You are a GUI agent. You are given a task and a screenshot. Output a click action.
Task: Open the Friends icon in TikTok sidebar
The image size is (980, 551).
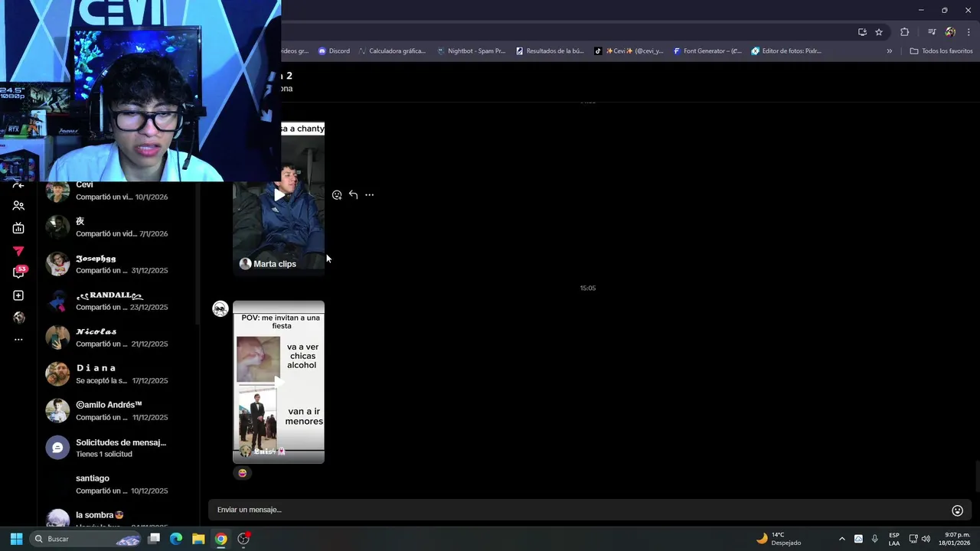(18, 206)
